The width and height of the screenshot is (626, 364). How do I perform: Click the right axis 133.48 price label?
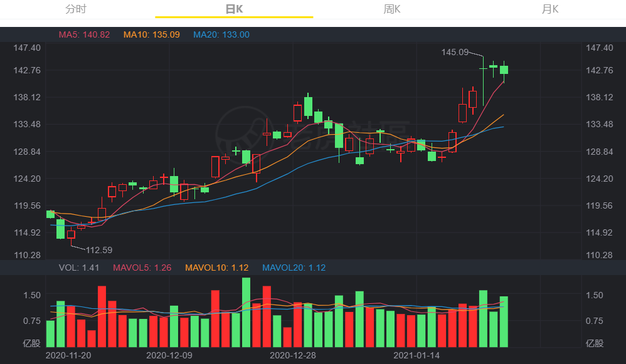(599, 125)
